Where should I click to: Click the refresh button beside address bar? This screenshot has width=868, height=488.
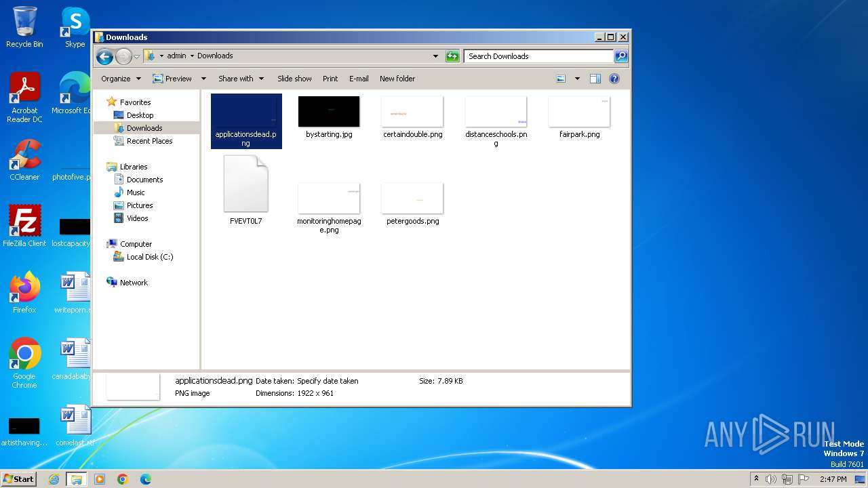(452, 56)
